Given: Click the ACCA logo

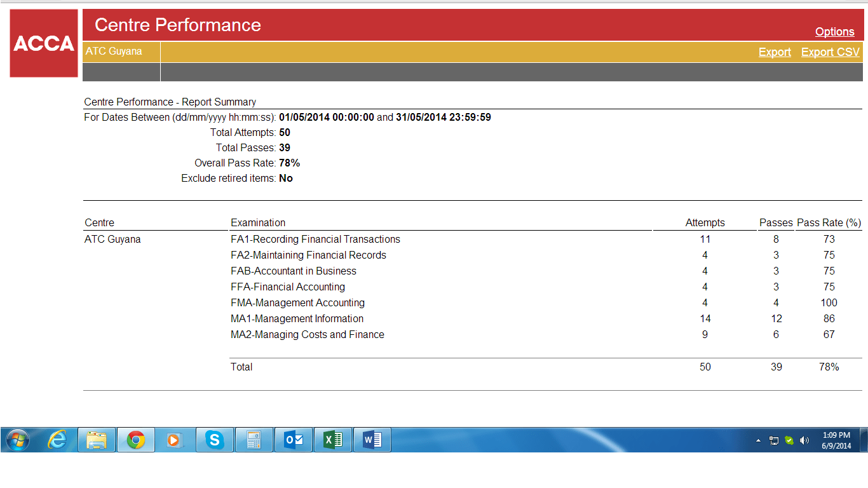Looking at the screenshot, I should pyautogui.click(x=44, y=43).
